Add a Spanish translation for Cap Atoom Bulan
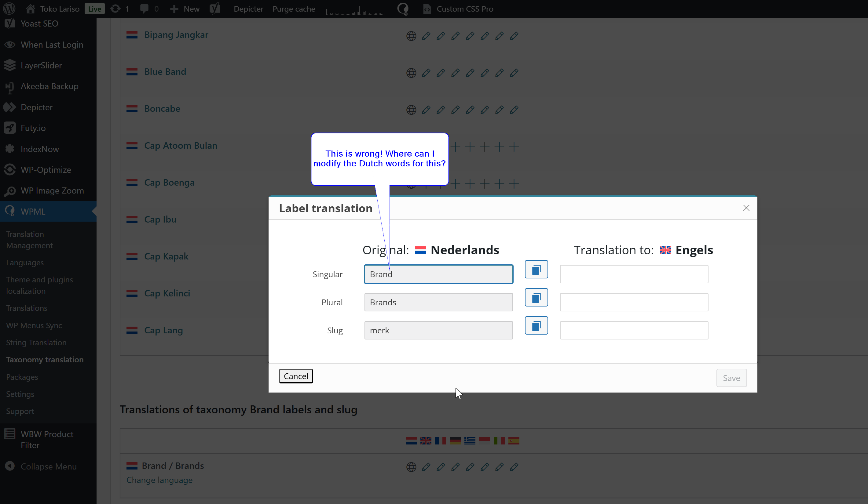This screenshot has width=868, height=504. (514, 147)
